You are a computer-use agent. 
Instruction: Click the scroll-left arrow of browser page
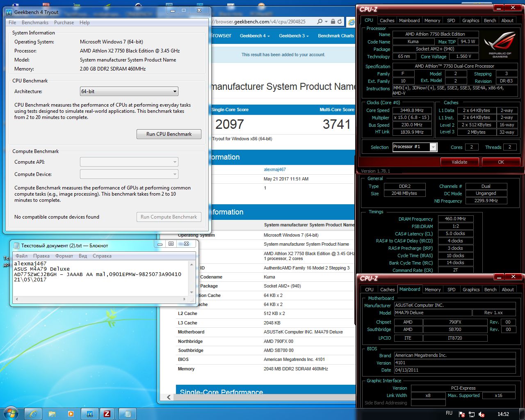tap(169, 397)
